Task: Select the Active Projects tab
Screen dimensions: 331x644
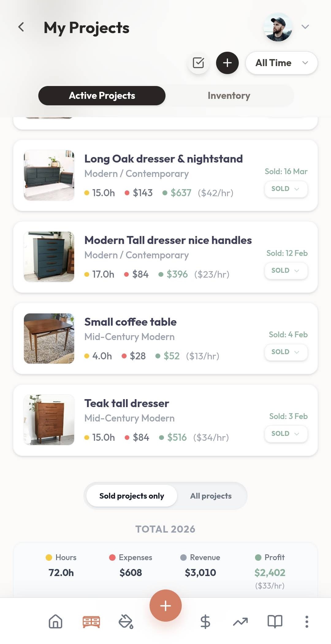Action: pos(102,95)
